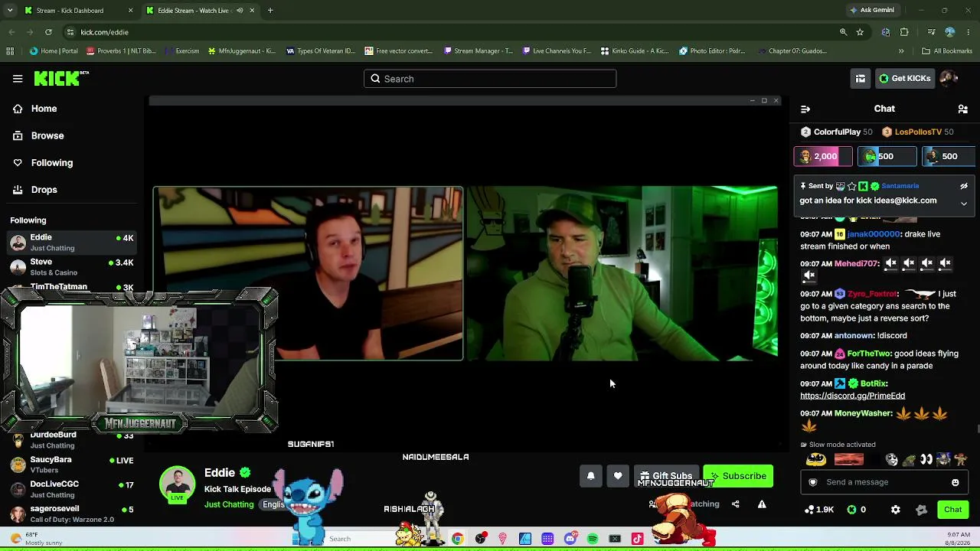Click the Get KICKs button
980x551 pixels.
[905, 79]
